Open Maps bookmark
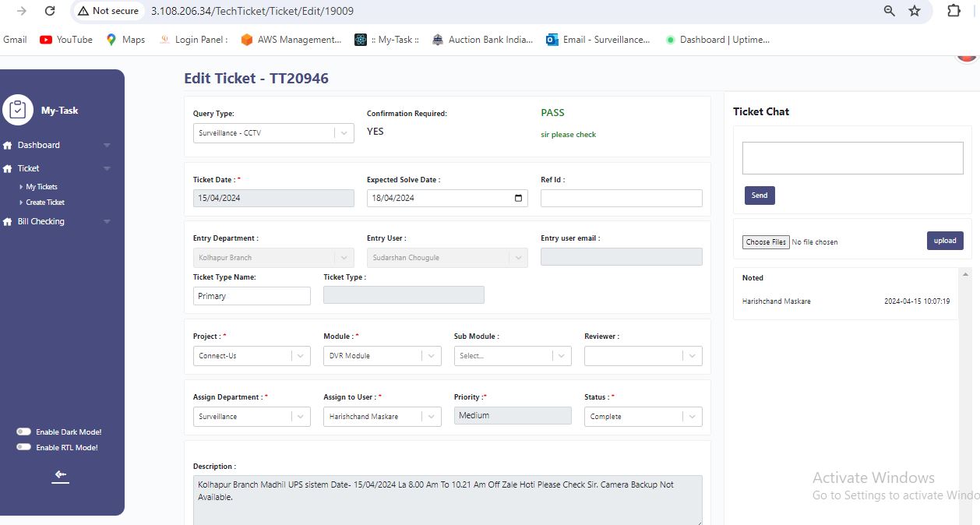 point(125,40)
